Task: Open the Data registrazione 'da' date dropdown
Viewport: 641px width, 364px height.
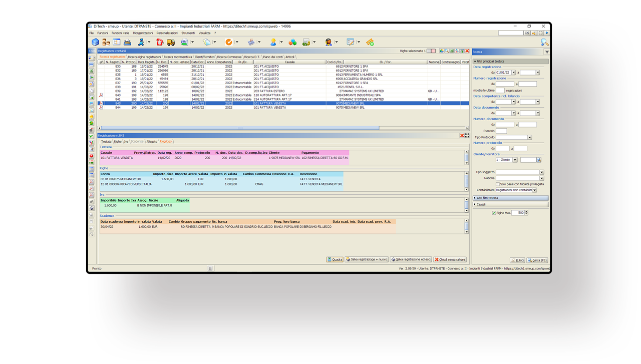Action: coord(513,73)
